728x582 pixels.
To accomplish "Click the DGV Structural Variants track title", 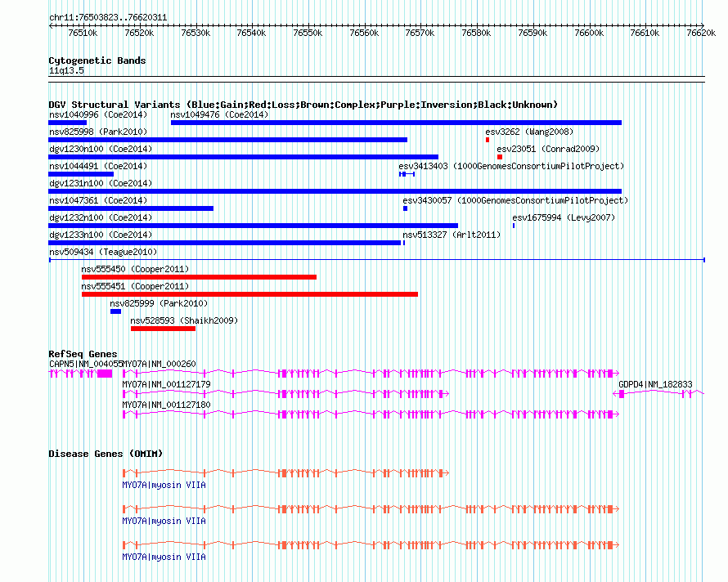I will [x=303, y=105].
